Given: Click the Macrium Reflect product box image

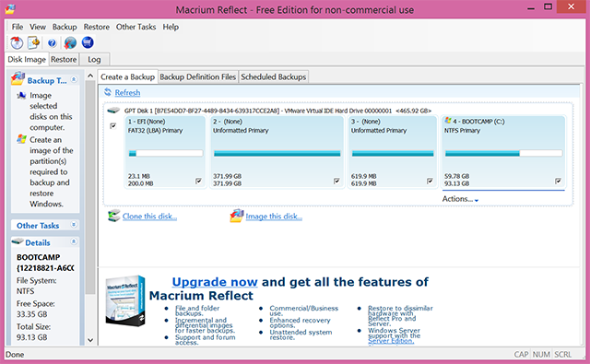Looking at the screenshot, I should point(125,300).
